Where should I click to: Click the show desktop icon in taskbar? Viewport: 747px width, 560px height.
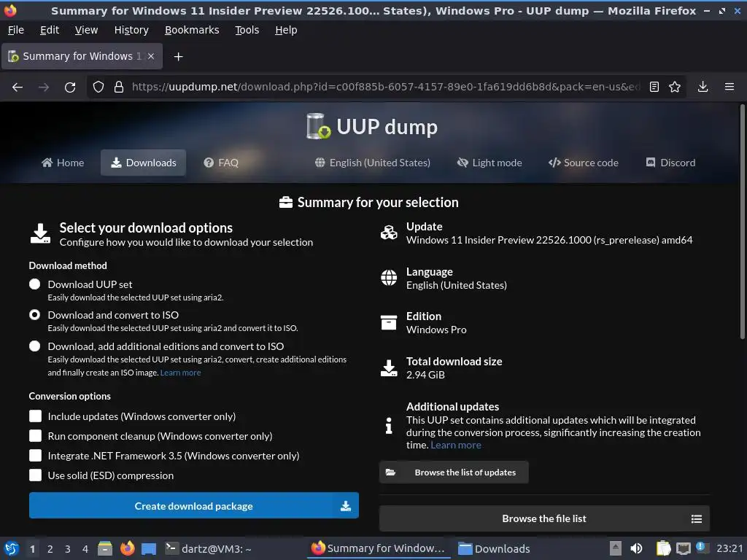coord(149,549)
